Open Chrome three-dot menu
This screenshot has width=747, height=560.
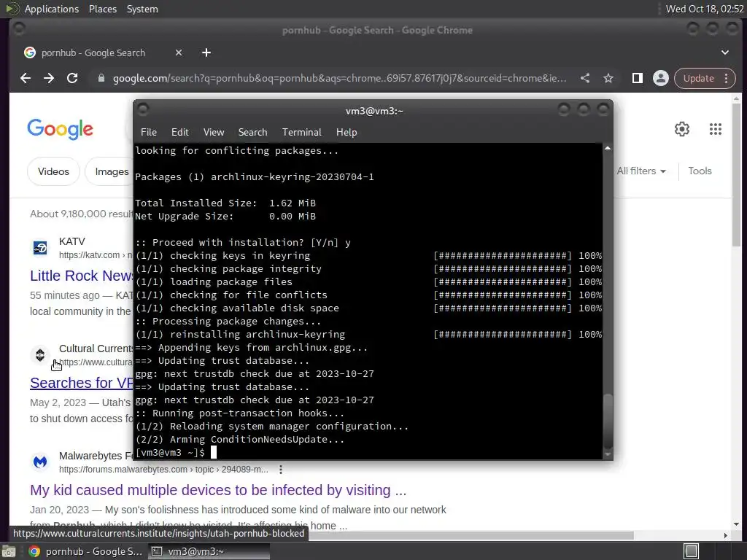click(x=727, y=78)
